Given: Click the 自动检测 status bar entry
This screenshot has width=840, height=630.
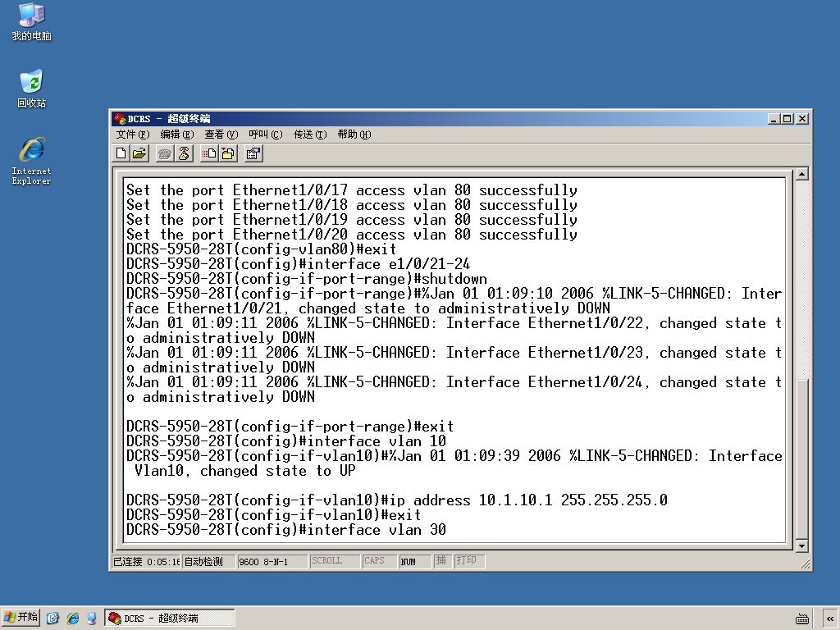Looking at the screenshot, I should click(x=208, y=561).
